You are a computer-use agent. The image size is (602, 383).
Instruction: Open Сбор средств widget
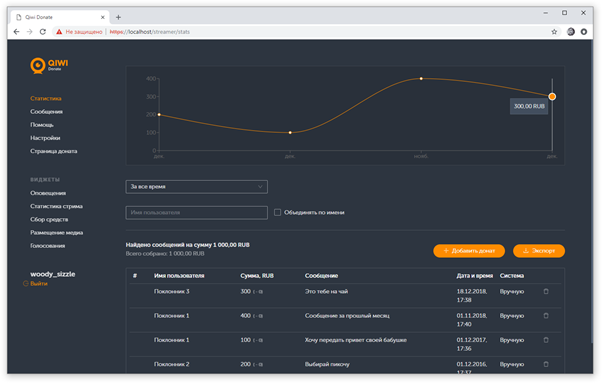[49, 220]
